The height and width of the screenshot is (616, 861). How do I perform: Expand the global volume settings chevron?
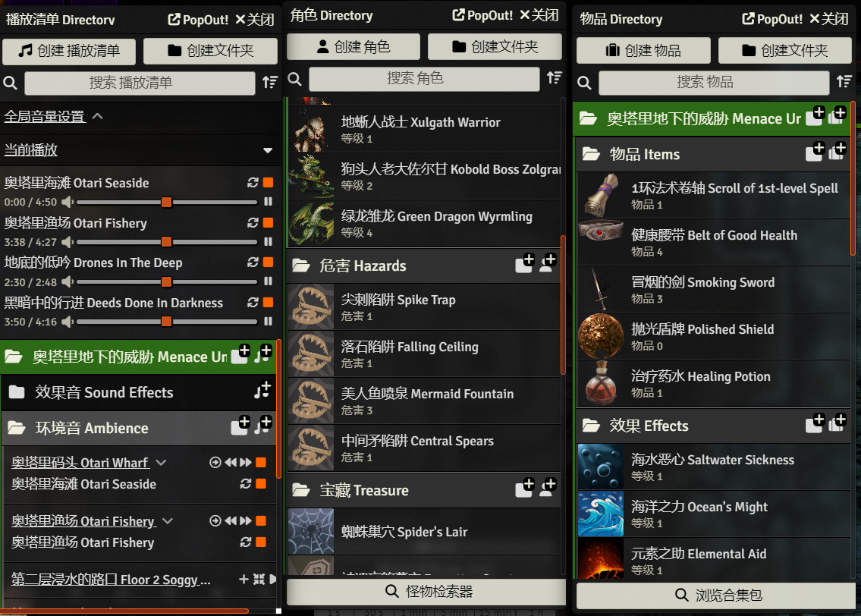(98, 116)
